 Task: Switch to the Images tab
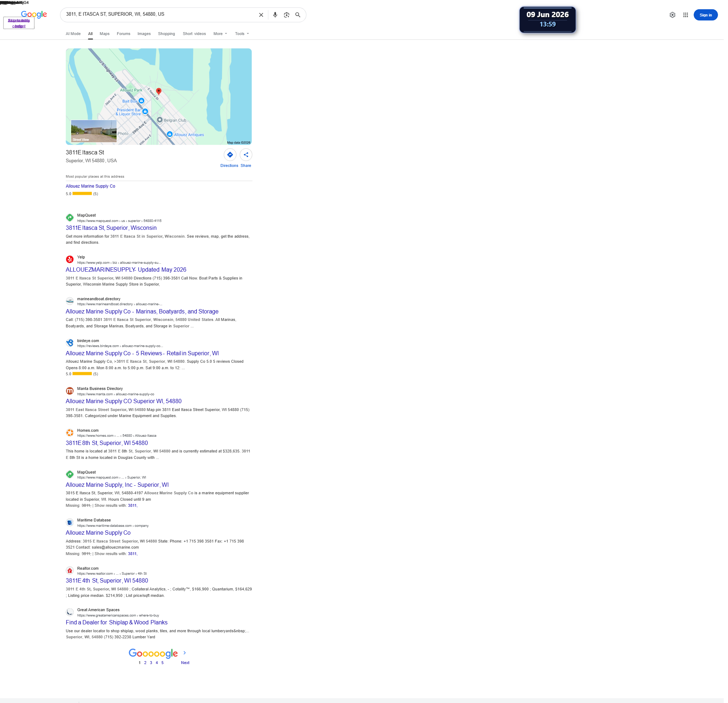[144, 34]
